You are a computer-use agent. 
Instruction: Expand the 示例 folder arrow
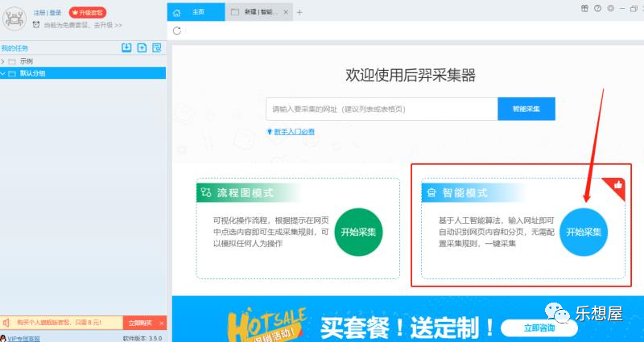tap(3, 62)
